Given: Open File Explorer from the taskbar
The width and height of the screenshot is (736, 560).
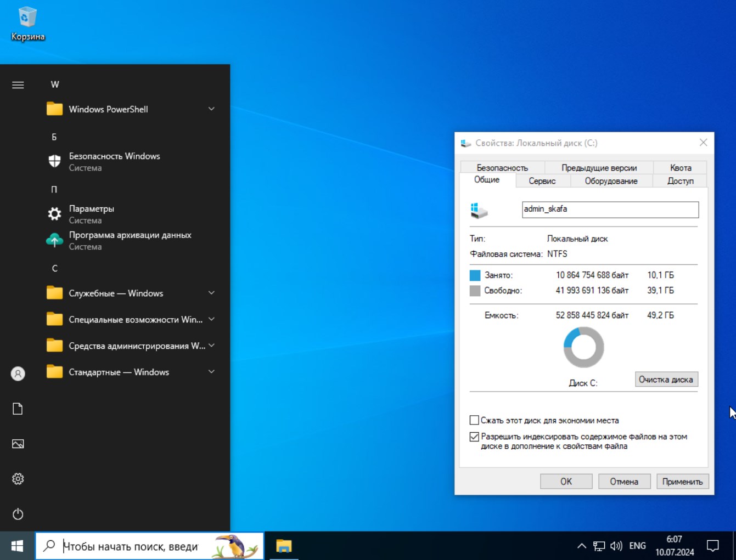Looking at the screenshot, I should point(284,546).
